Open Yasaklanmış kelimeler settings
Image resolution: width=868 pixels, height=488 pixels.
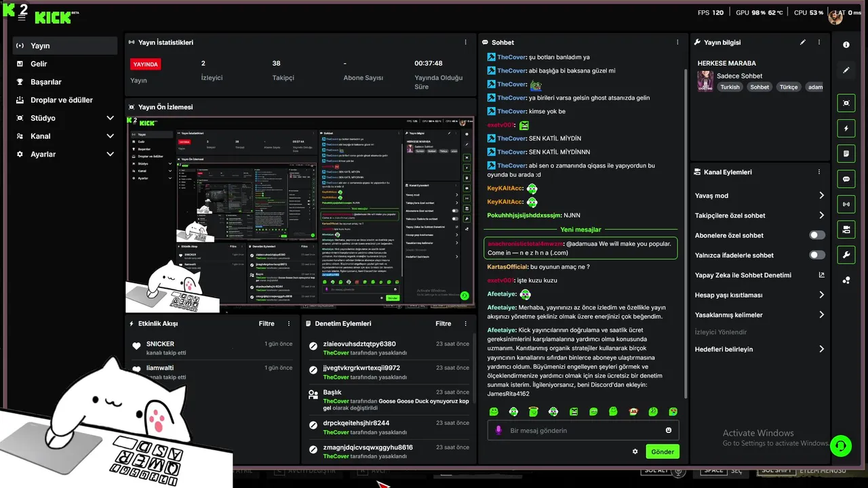pos(759,314)
